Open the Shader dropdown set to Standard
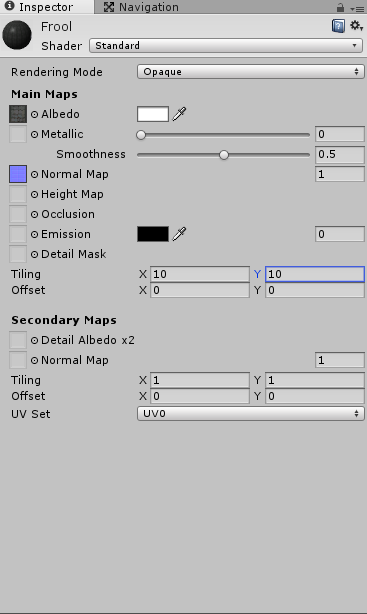The height and width of the screenshot is (614, 367). pyautogui.click(x=226, y=45)
